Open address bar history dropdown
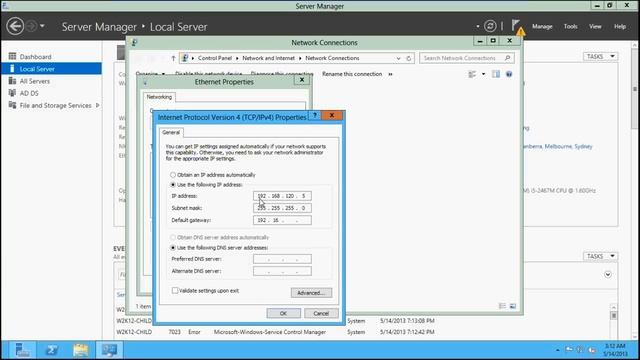This screenshot has width=640, height=360. click(398, 58)
